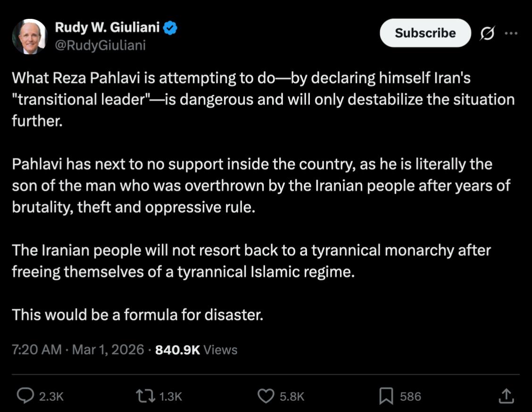Click the repost arrows icon

pyautogui.click(x=146, y=396)
